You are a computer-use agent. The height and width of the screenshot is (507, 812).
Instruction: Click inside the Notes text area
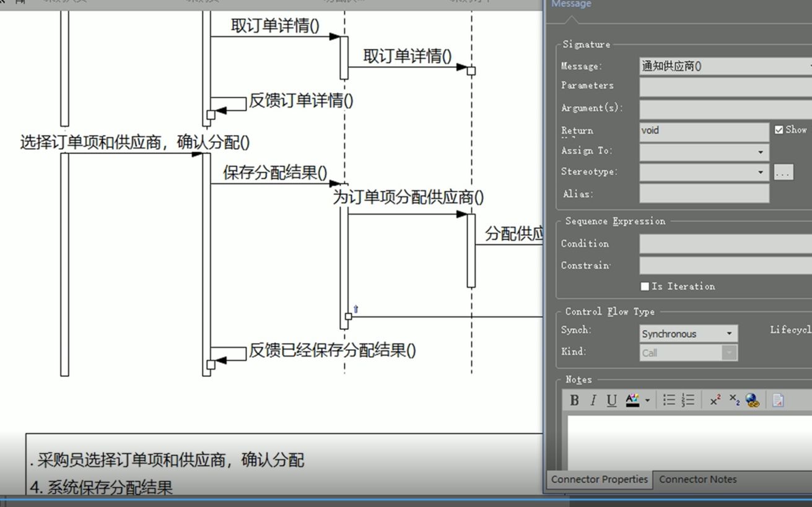tap(689, 443)
